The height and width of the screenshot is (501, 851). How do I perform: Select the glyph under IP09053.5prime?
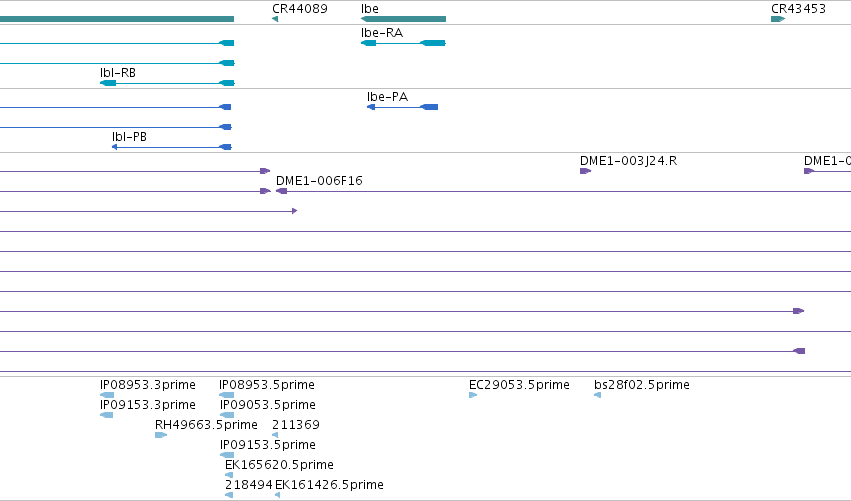pyautogui.click(x=227, y=415)
